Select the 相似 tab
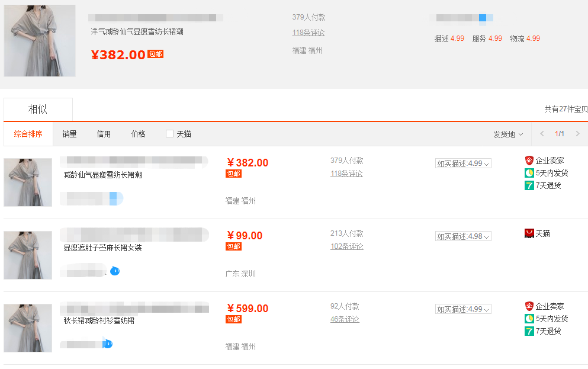The width and height of the screenshot is (588, 369). [38, 109]
